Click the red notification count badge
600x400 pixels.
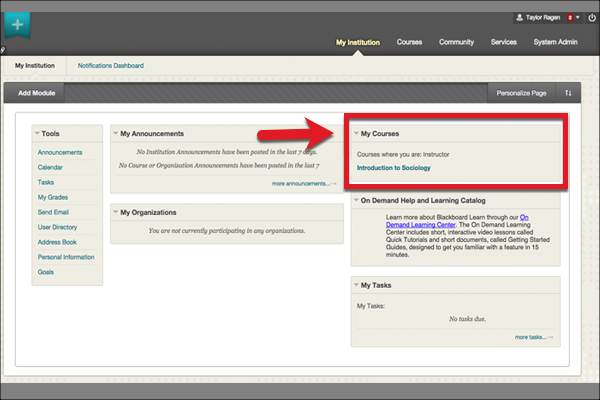[x=570, y=17]
